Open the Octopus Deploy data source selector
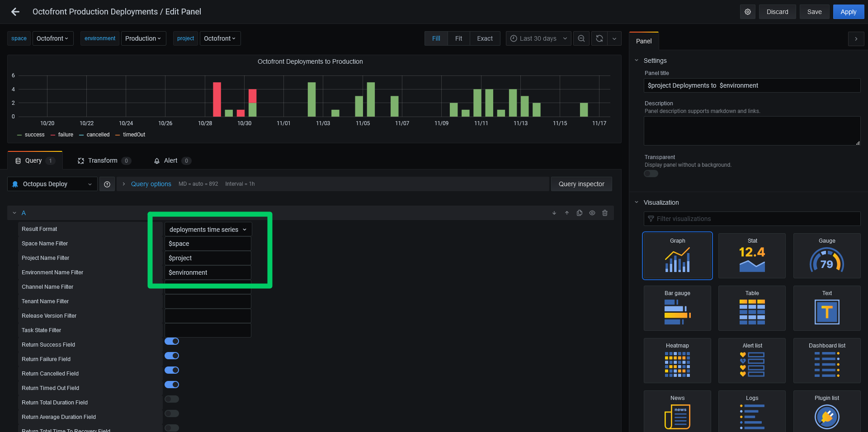 click(x=52, y=184)
